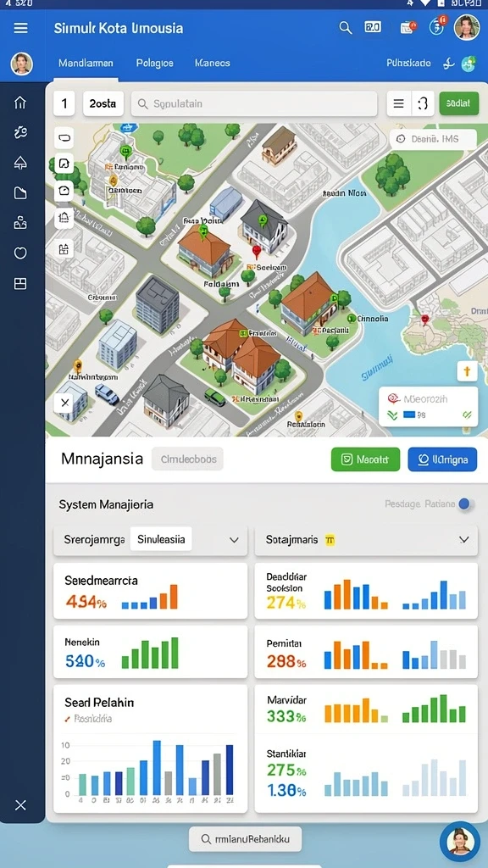The width and height of the screenshot is (488, 868).
Task: Toggle the Pesdage Ratiane switch
Action: click(466, 504)
